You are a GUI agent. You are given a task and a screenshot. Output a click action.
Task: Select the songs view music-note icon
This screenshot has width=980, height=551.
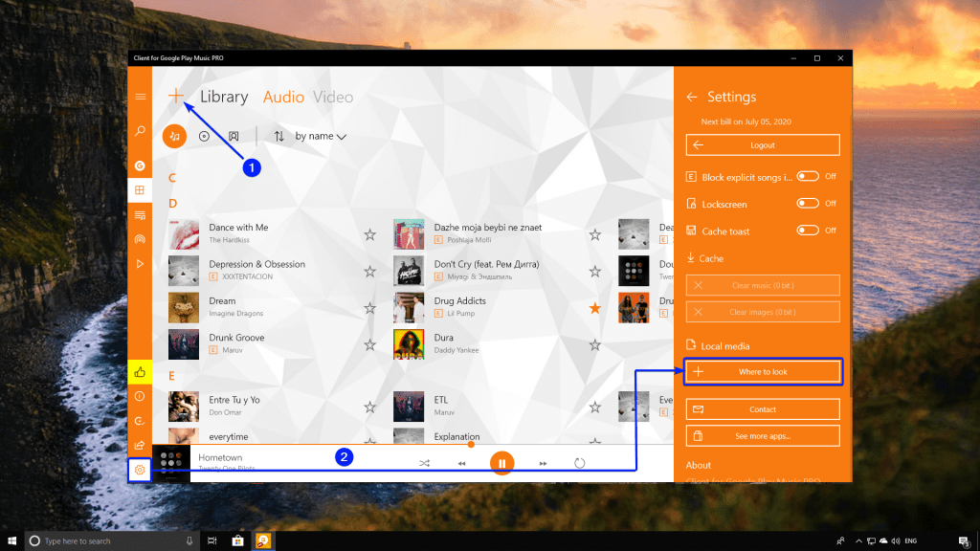coord(174,136)
